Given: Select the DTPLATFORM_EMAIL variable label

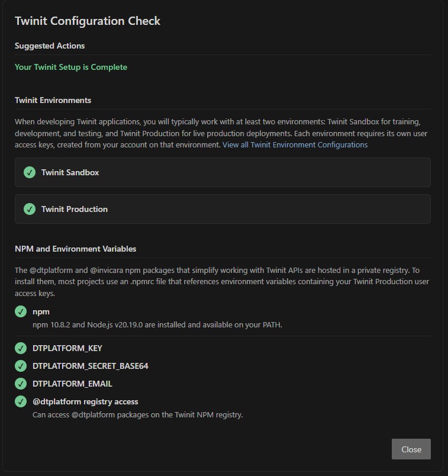Looking at the screenshot, I should (x=72, y=384).
